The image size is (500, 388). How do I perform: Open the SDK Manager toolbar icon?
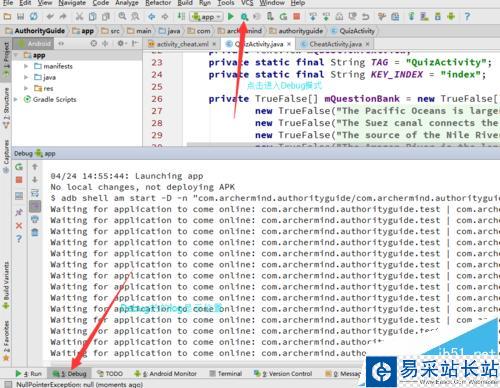click(438, 16)
